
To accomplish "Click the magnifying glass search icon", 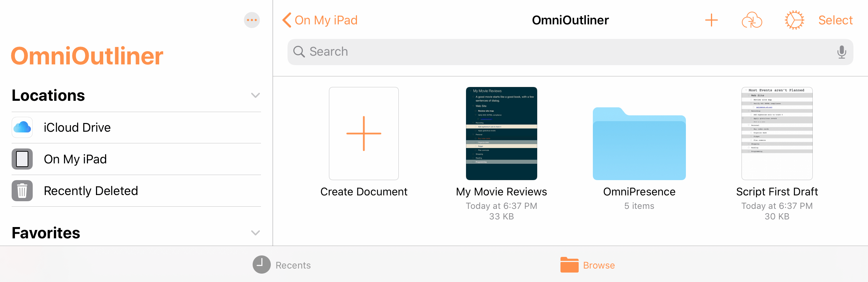I will click(x=299, y=52).
